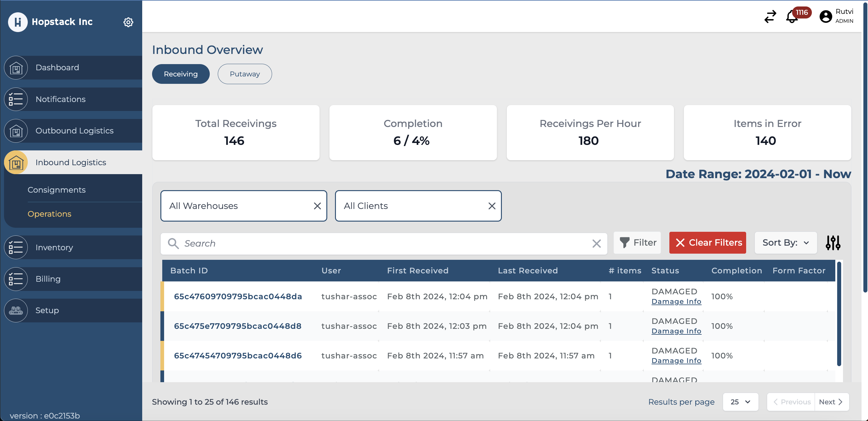Open Consignments under Inbound Logistics
The width and height of the screenshot is (868, 421).
57,190
